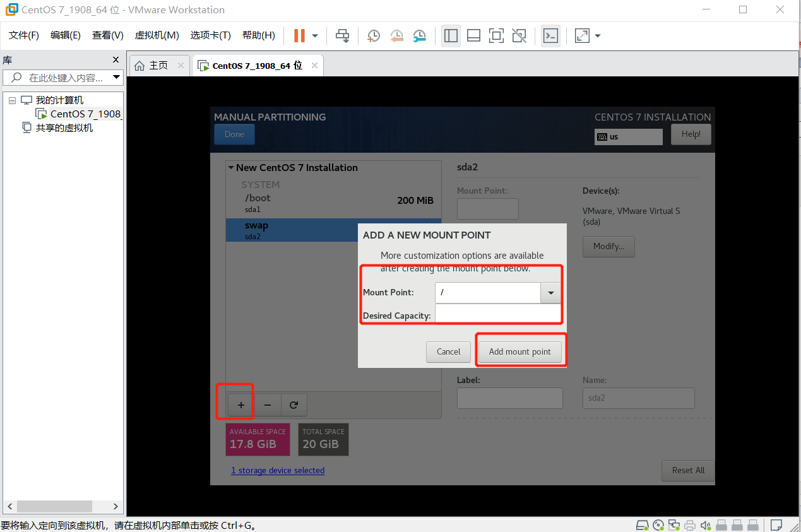Click the Done button in Manual Partitioning

pyautogui.click(x=234, y=134)
